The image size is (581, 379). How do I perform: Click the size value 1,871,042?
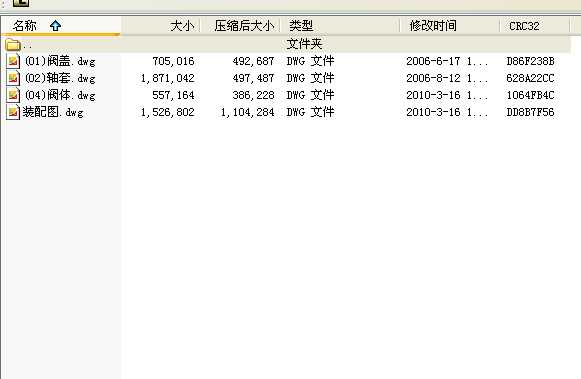(x=167, y=78)
